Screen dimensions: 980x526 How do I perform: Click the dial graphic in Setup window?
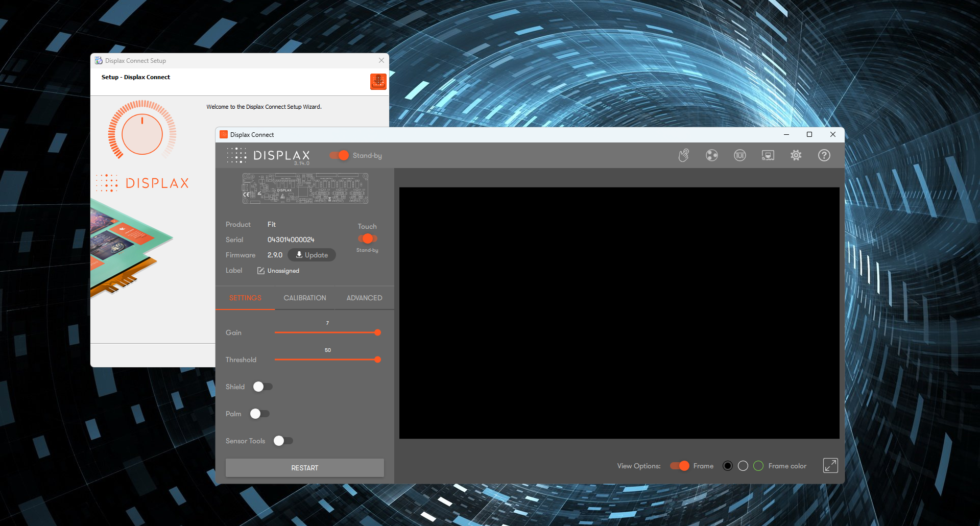click(x=142, y=130)
